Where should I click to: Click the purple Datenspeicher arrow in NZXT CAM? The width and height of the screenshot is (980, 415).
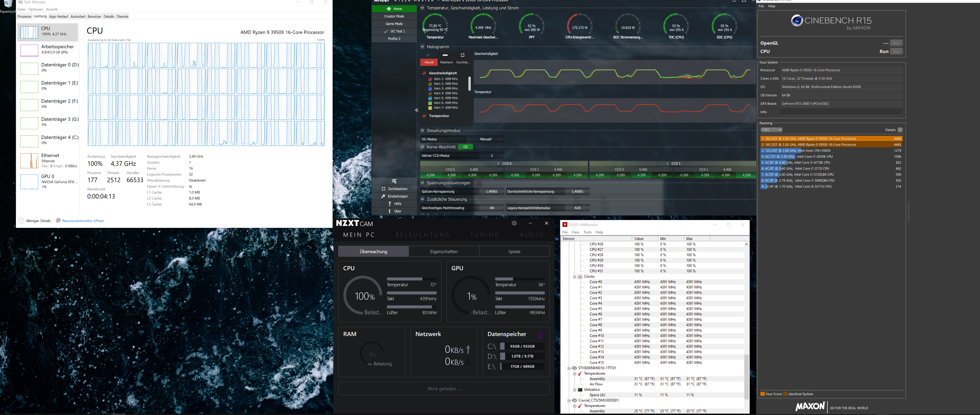click(540, 335)
